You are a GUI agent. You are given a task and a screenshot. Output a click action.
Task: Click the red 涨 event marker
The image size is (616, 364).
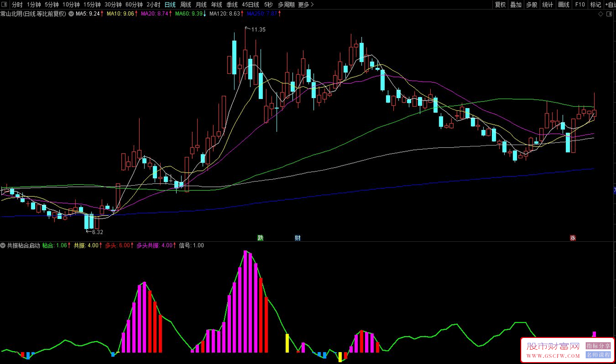pyautogui.click(x=573, y=238)
